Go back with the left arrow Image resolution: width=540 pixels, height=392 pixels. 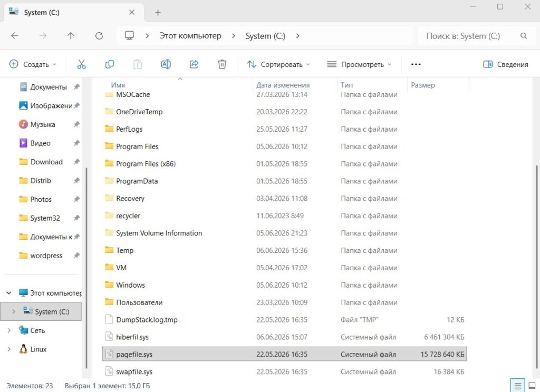tap(15, 36)
